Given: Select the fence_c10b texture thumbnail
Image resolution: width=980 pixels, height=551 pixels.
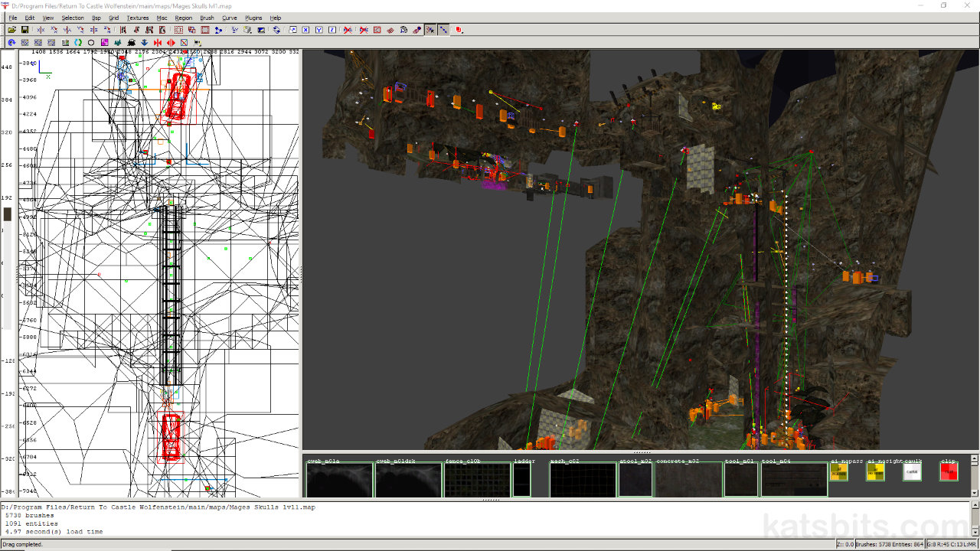Looking at the screenshot, I should tap(477, 480).
